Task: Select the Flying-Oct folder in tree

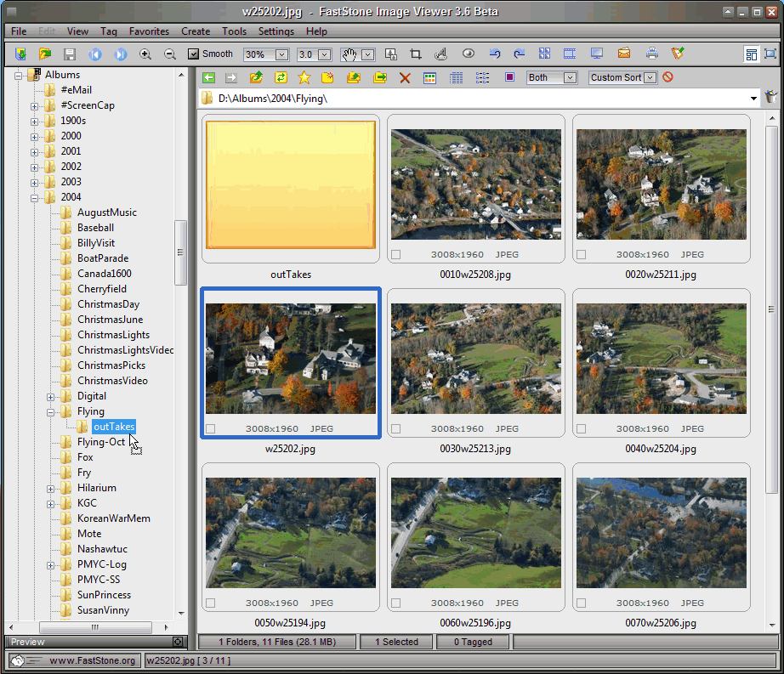Action: [x=101, y=442]
